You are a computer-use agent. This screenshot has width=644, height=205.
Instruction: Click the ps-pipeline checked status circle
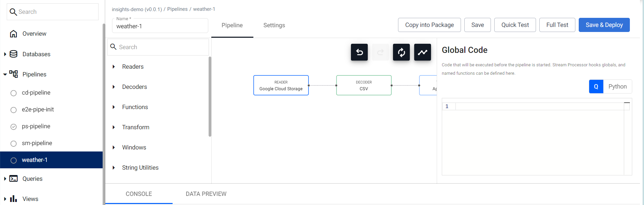[x=13, y=126]
